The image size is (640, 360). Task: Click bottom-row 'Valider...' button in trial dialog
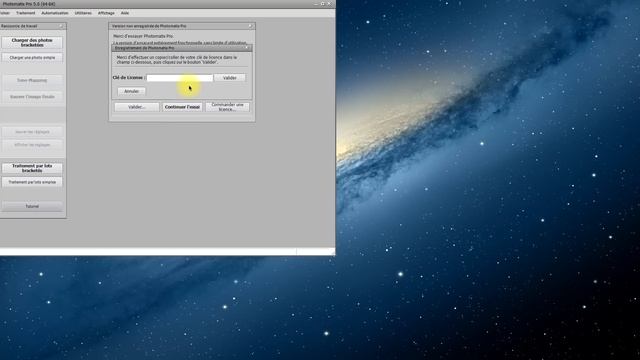[137, 107]
